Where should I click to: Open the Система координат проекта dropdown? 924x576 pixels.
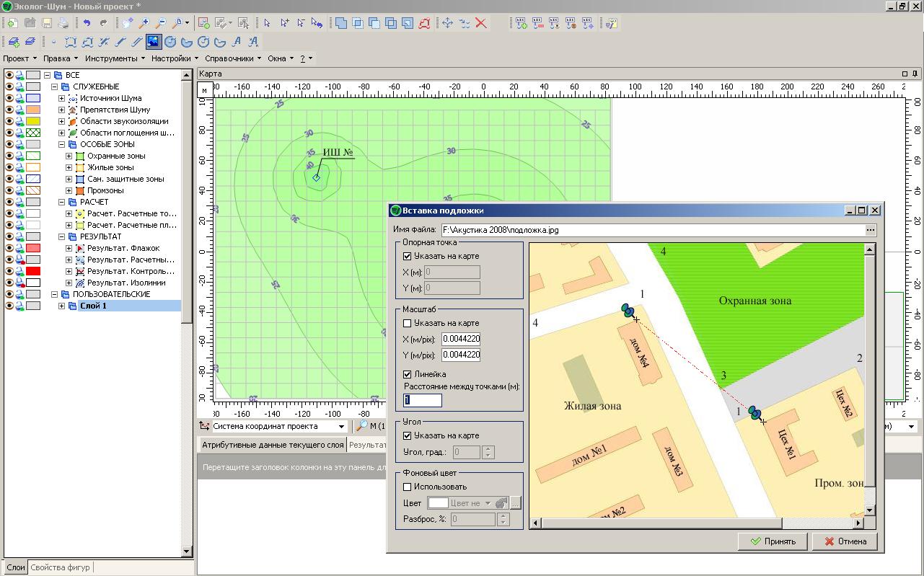[x=341, y=426]
